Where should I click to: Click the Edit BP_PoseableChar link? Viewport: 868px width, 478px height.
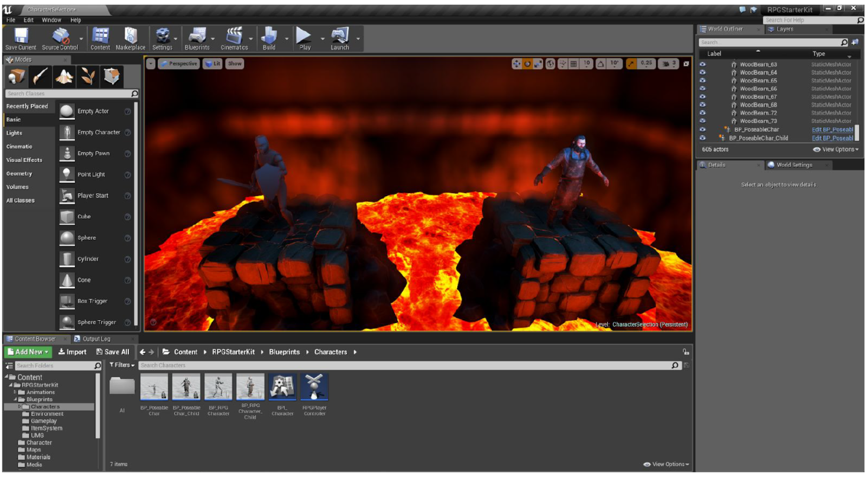tap(832, 130)
